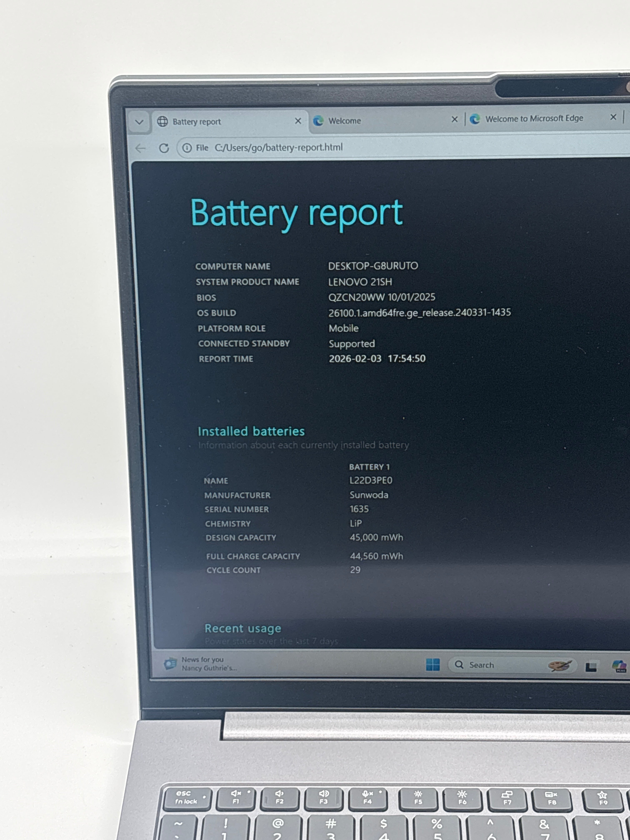This screenshot has height=840, width=630.
Task: Click the chemistry value LiP
Action: click(x=356, y=523)
